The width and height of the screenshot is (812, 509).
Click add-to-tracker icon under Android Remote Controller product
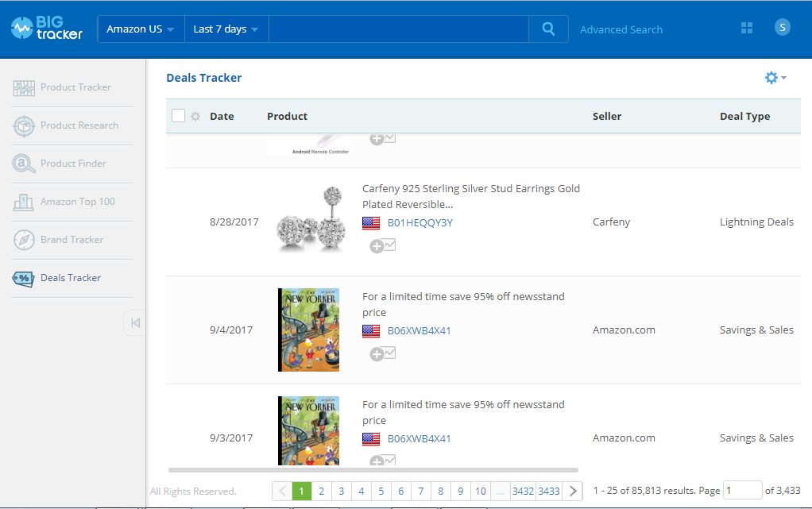383,139
